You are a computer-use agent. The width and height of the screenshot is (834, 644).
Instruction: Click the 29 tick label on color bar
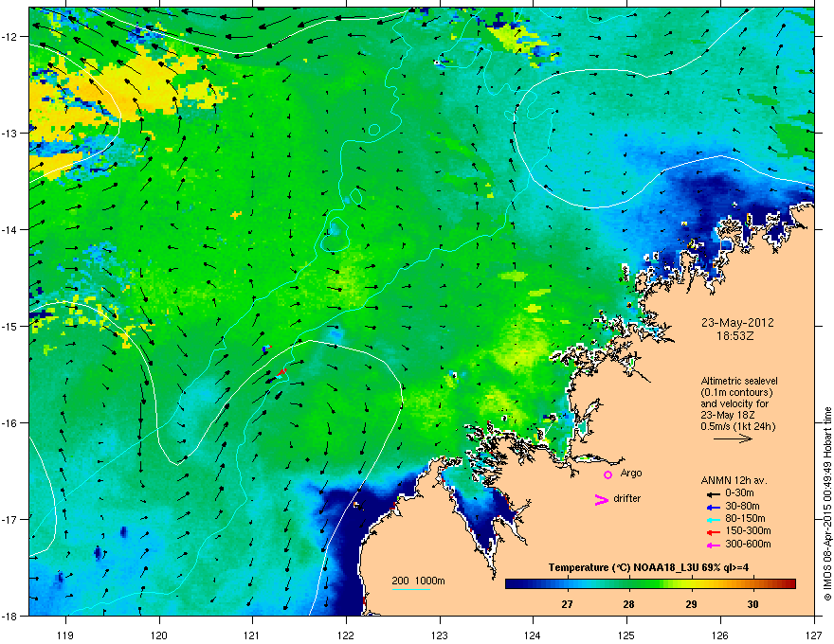[691, 604]
